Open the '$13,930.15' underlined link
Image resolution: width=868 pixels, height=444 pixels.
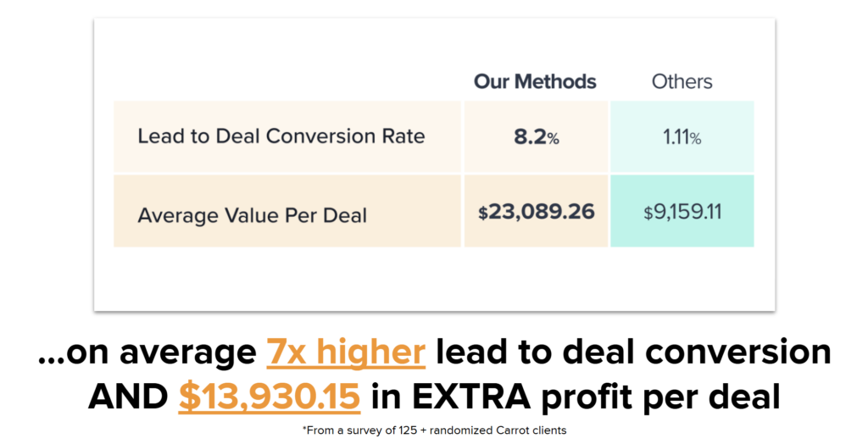tap(270, 397)
